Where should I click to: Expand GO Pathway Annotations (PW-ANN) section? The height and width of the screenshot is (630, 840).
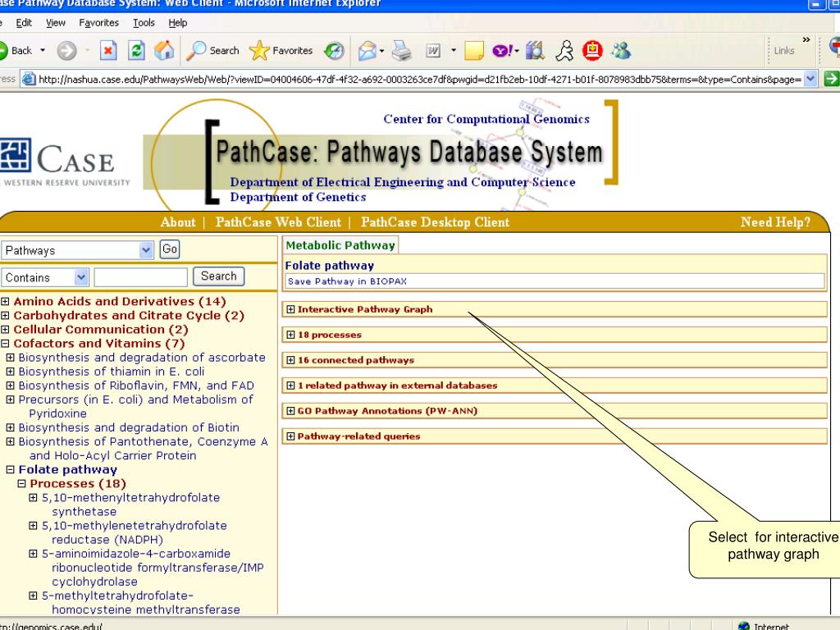pos(290,411)
